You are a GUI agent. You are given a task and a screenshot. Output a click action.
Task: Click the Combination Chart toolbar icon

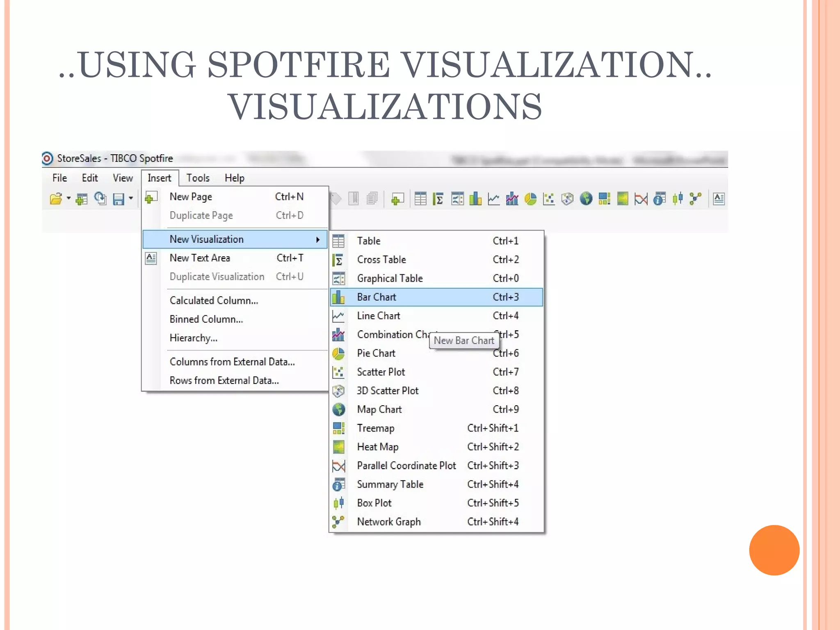point(512,199)
